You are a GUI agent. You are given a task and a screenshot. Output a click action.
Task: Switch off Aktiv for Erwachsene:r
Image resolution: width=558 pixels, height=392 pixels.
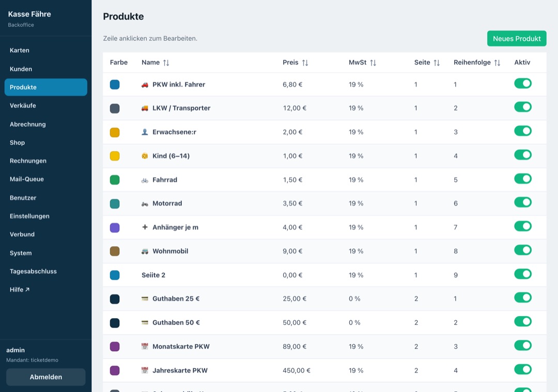coord(523,131)
